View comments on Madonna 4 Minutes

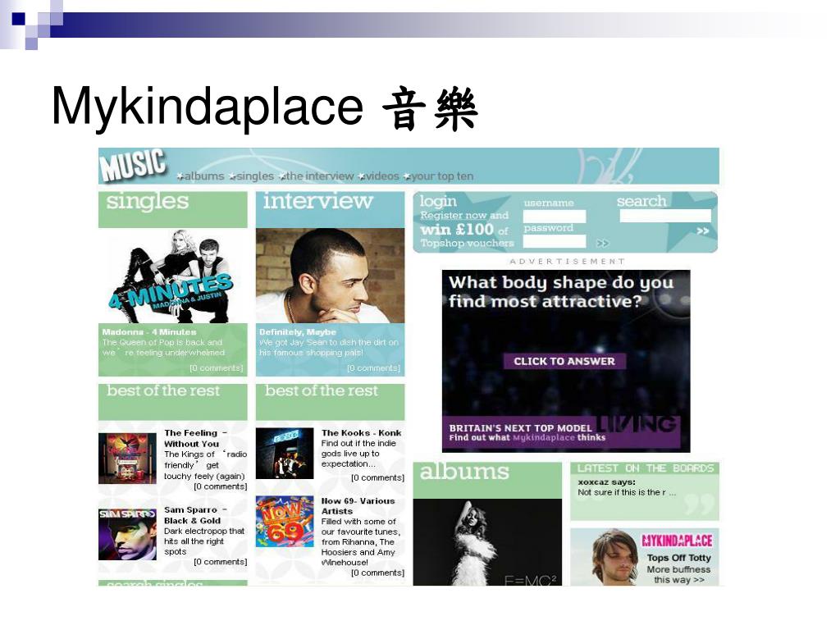point(217,368)
